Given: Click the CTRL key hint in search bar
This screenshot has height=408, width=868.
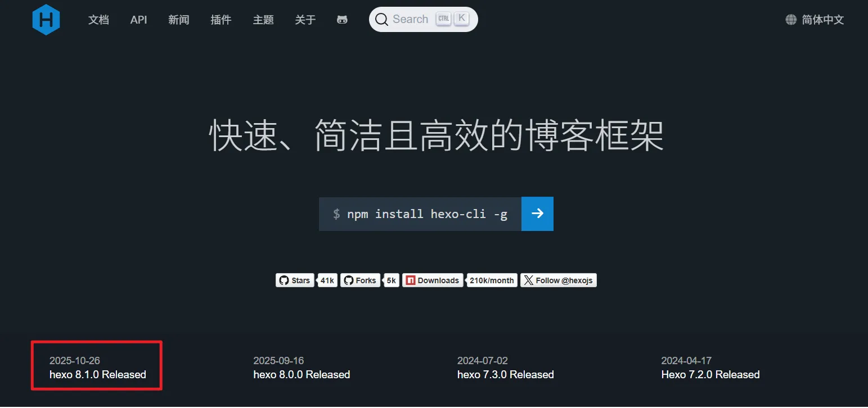Looking at the screenshot, I should [x=444, y=17].
